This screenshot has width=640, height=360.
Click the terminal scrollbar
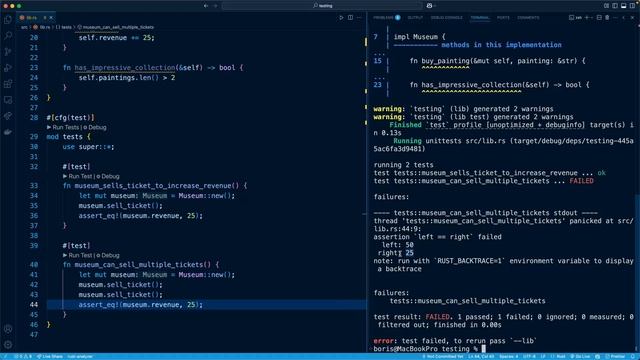(638, 273)
